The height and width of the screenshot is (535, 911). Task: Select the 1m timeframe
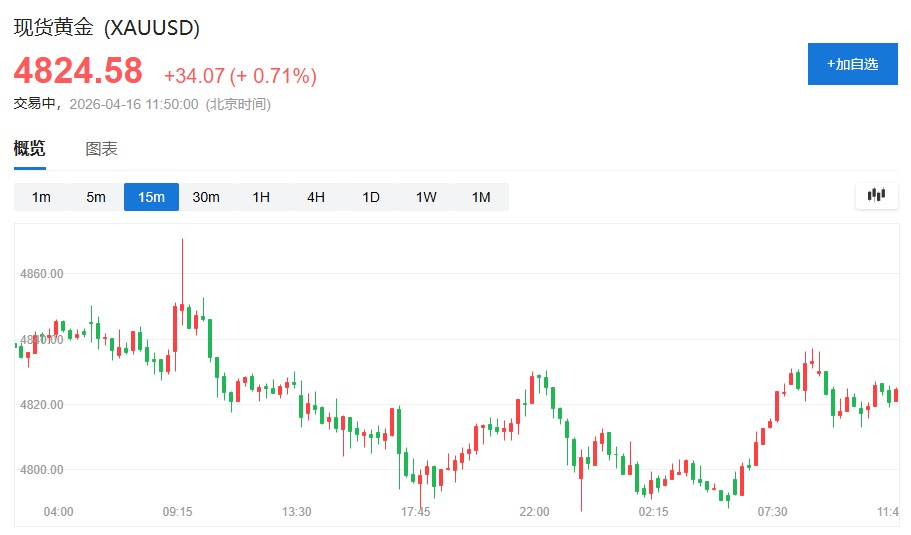[x=41, y=197]
